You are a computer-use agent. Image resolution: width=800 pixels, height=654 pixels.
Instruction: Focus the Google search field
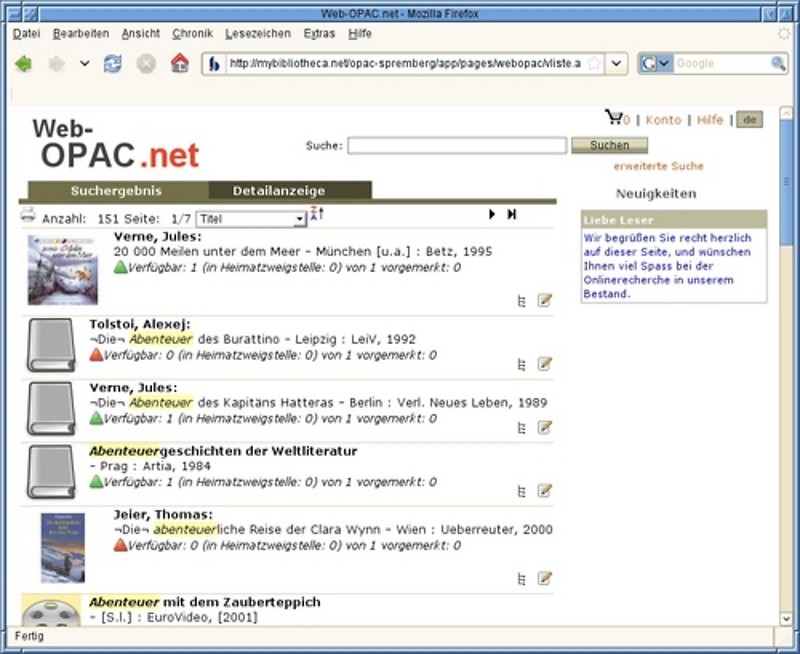721,64
